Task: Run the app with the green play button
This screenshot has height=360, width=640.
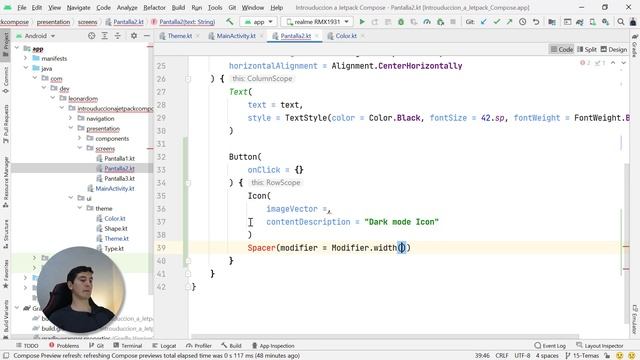Action: tap(362, 22)
